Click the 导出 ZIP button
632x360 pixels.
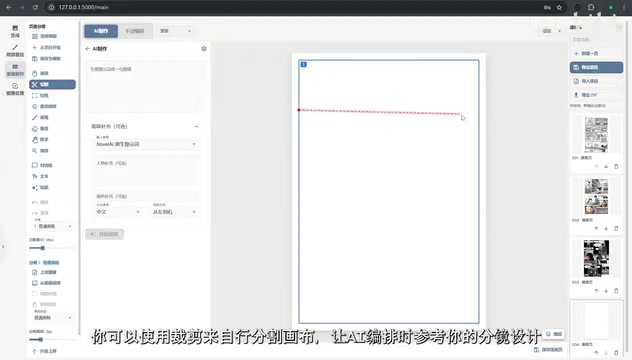point(596,95)
